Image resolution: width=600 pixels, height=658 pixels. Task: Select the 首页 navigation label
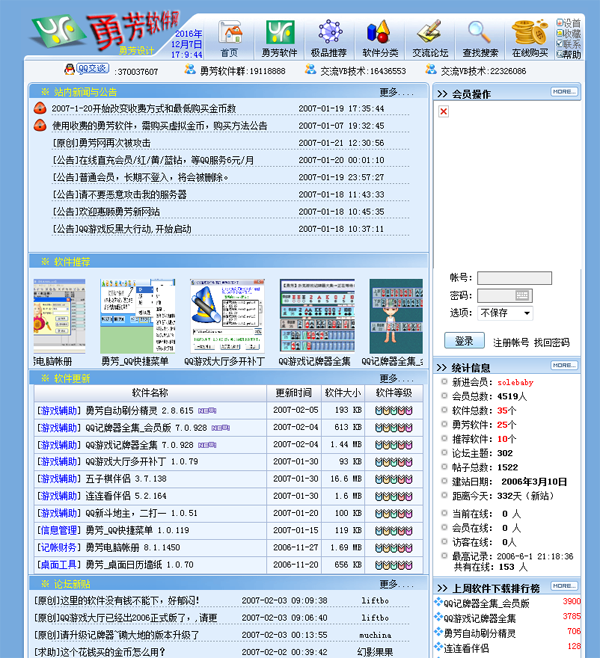[x=230, y=53]
